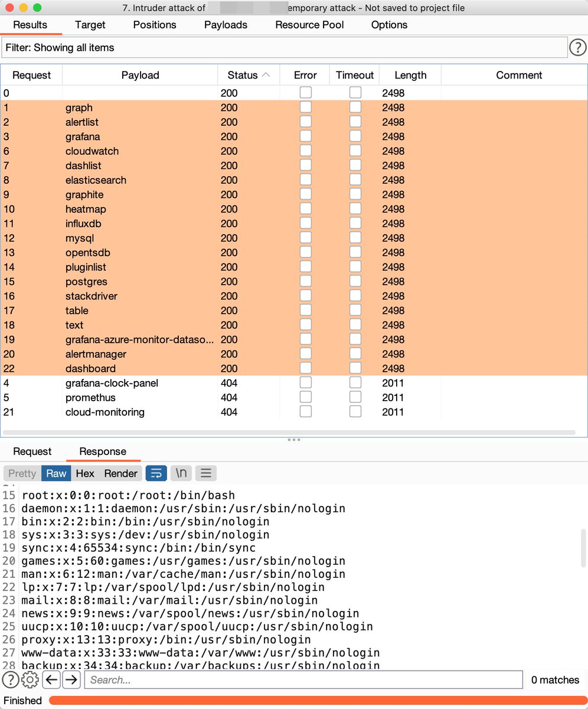Image resolution: width=588 pixels, height=709 pixels.
Task: Toggle Error checkbox for graph row
Action: pos(305,107)
